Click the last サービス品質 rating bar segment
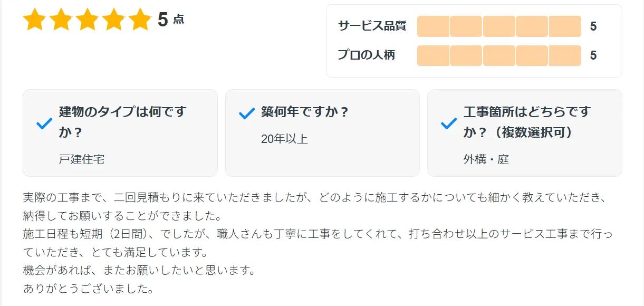The width and height of the screenshot is (644, 306). (565, 26)
